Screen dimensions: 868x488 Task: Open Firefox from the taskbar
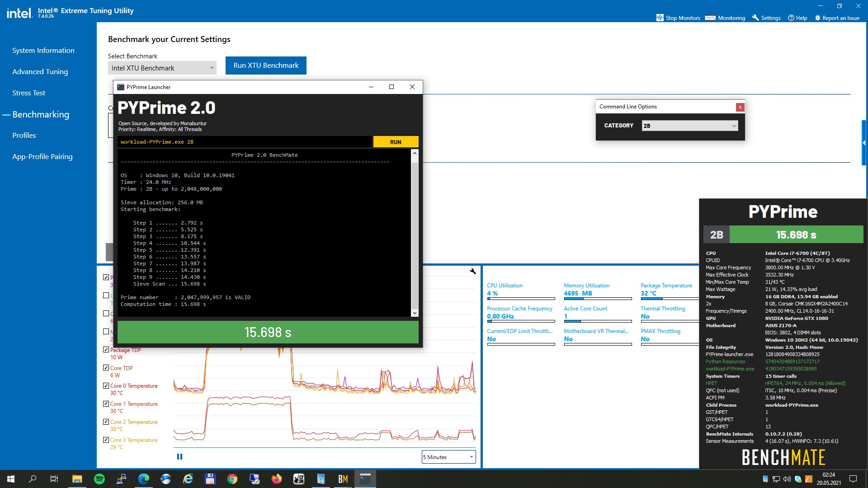point(276,479)
